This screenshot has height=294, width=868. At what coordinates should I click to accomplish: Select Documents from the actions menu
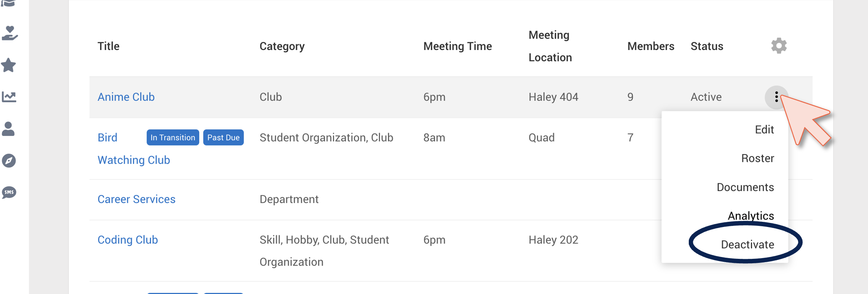pyautogui.click(x=745, y=187)
